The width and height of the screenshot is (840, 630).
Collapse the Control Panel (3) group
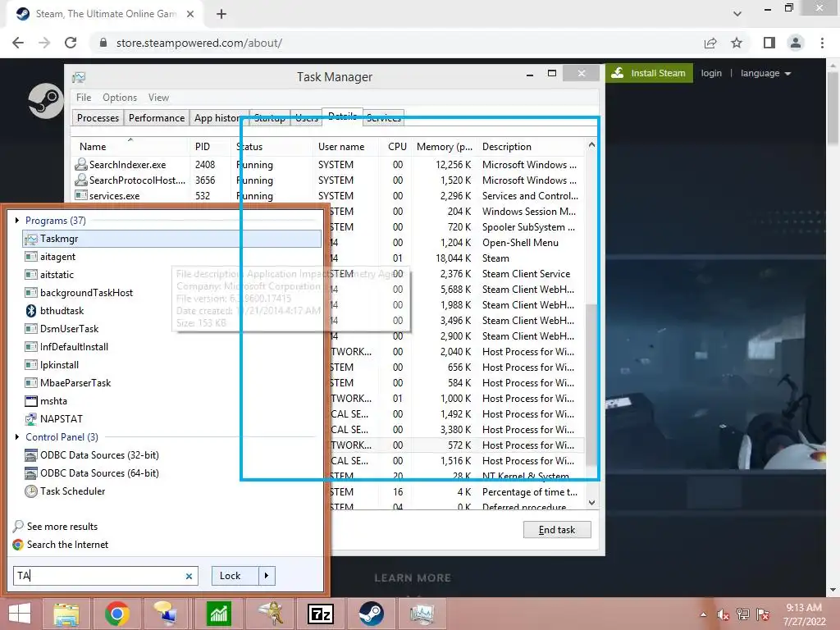pos(17,437)
